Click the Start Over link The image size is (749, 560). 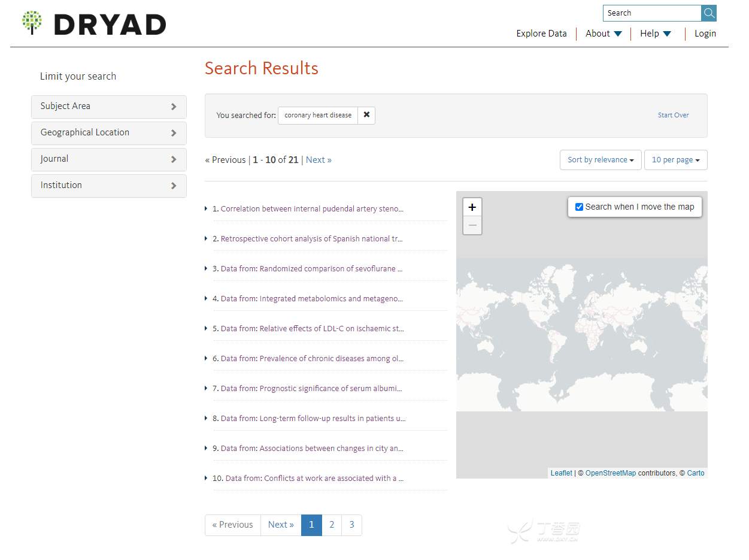(x=673, y=115)
